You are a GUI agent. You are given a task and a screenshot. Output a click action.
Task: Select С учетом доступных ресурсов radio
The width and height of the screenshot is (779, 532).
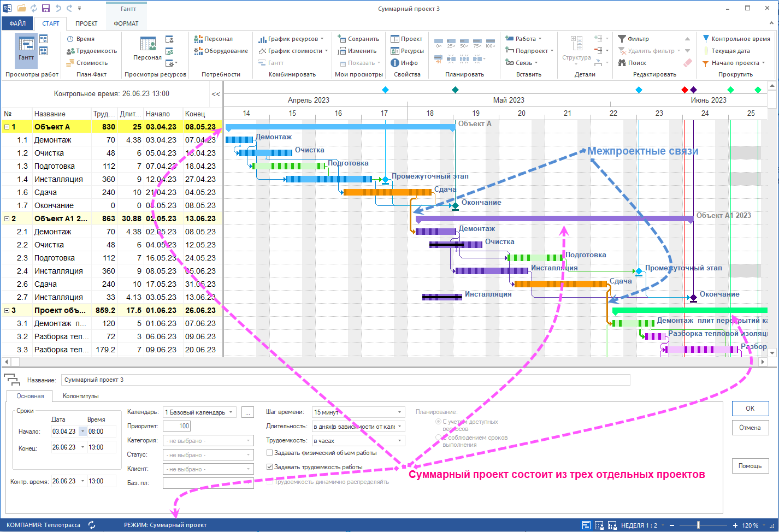point(438,422)
